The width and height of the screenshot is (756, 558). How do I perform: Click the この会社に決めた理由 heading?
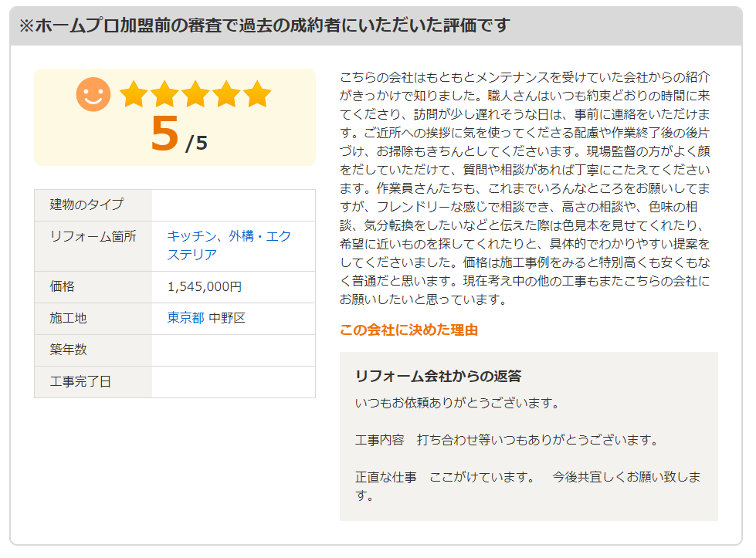[409, 330]
